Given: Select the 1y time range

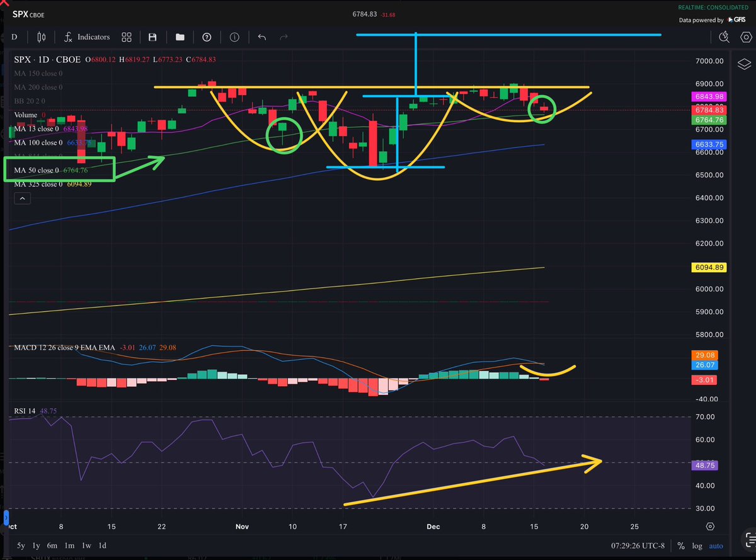Looking at the screenshot, I should coord(37,546).
